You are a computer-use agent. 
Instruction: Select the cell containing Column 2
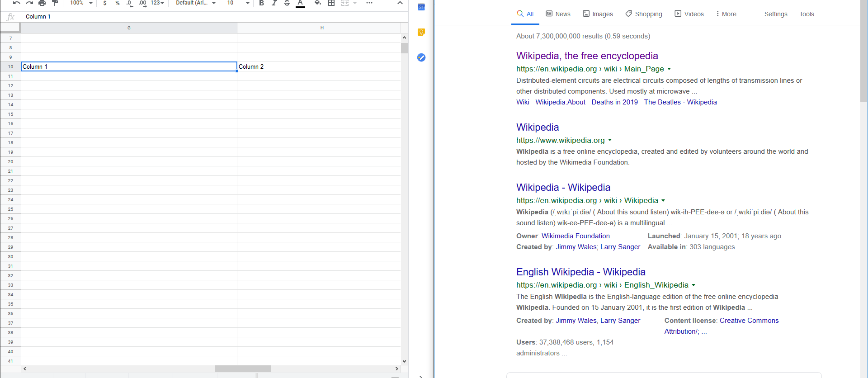pos(319,66)
